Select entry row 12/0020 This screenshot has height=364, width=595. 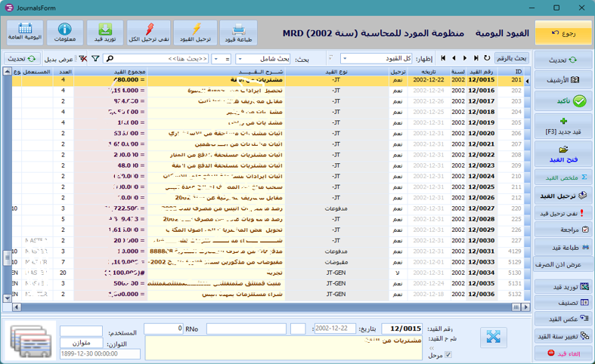tap(268, 134)
